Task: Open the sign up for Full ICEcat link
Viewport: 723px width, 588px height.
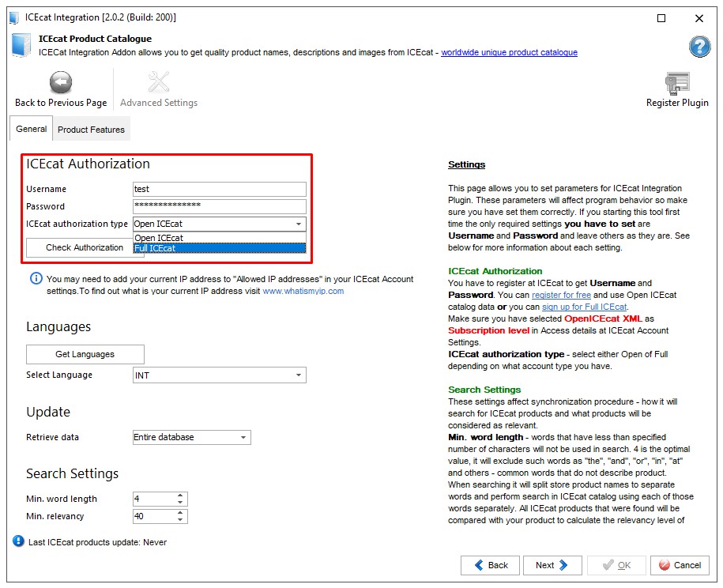Action: tap(584, 307)
